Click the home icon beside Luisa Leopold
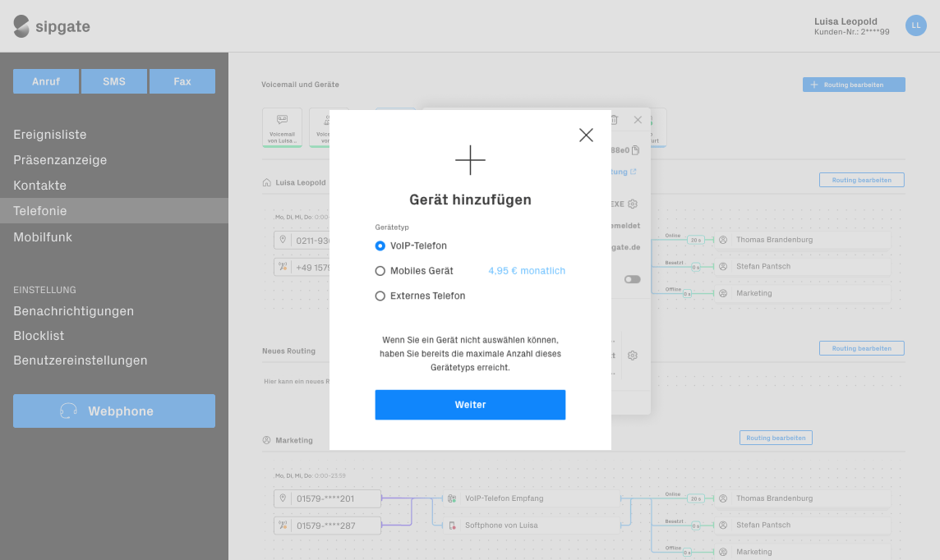 267,182
